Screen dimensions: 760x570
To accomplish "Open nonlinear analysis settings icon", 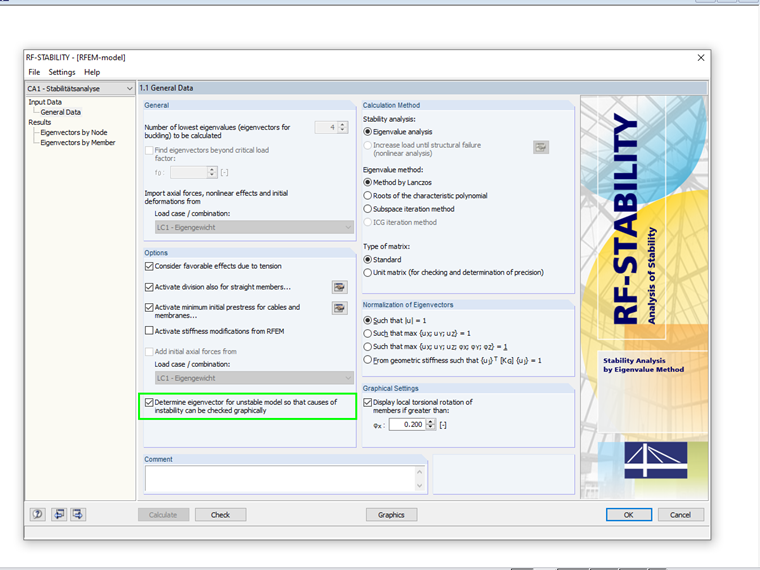I will click(541, 147).
